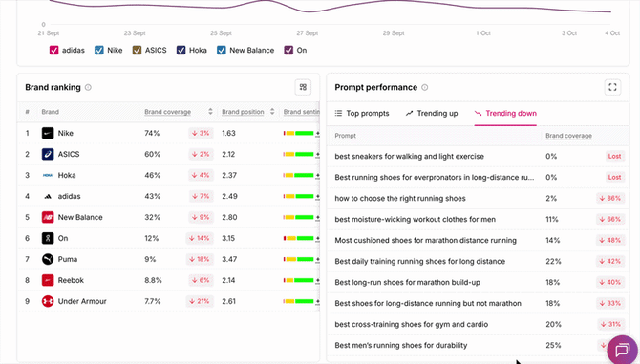Click the Nike brand logo
Image resolution: width=640 pixels, height=364 pixels.
click(48, 133)
